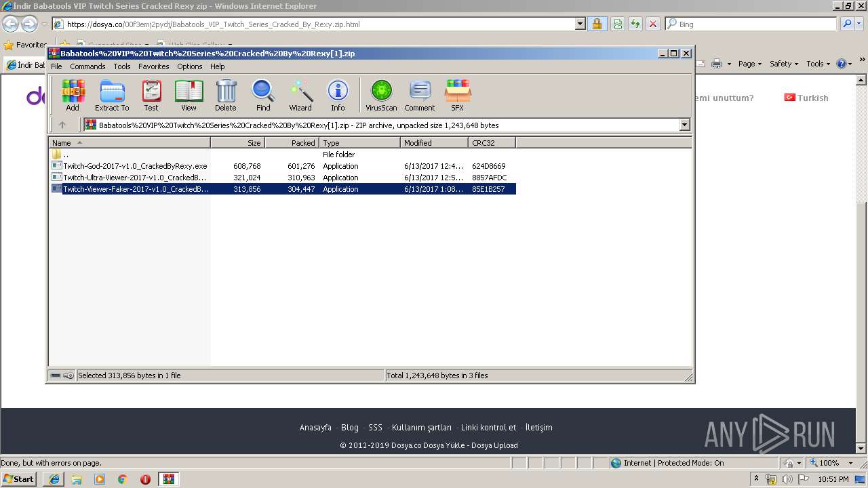Click the VirusScan bug icon
This screenshot has height=488, width=868.
381,95
